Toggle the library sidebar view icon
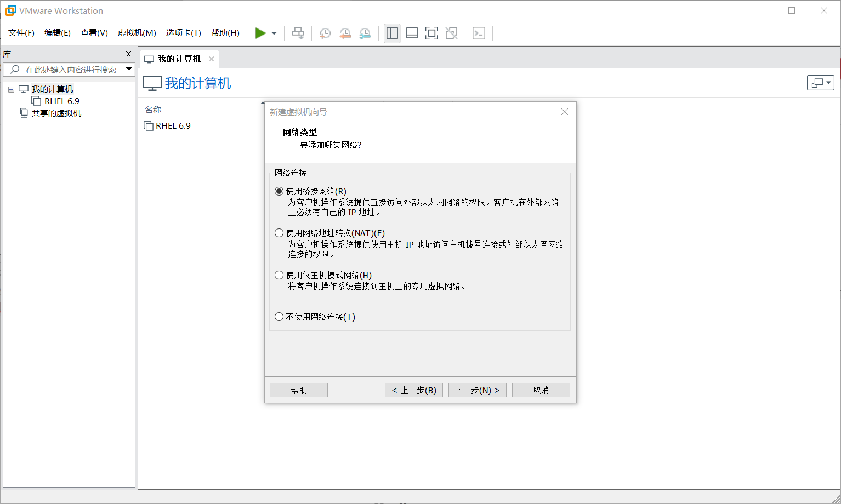This screenshot has height=504, width=841. (392, 33)
